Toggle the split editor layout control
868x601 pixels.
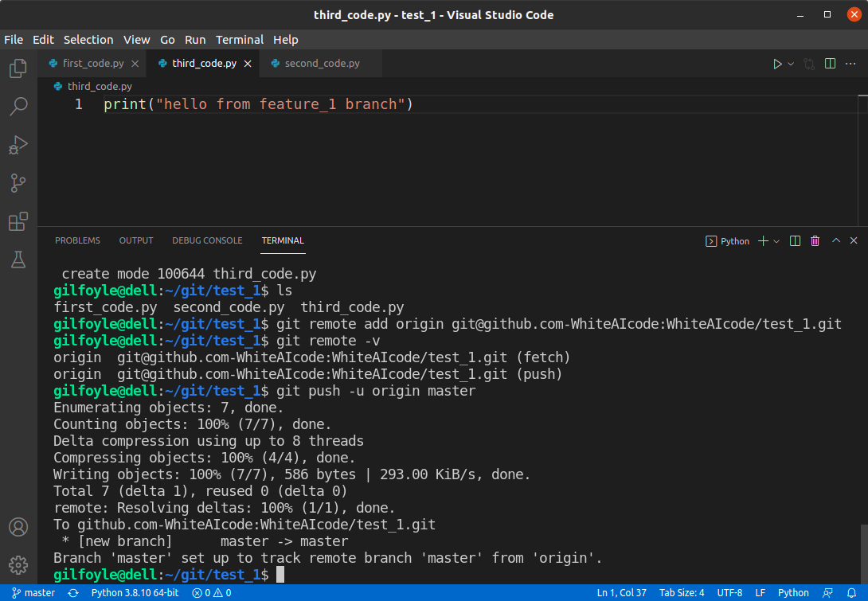(829, 63)
